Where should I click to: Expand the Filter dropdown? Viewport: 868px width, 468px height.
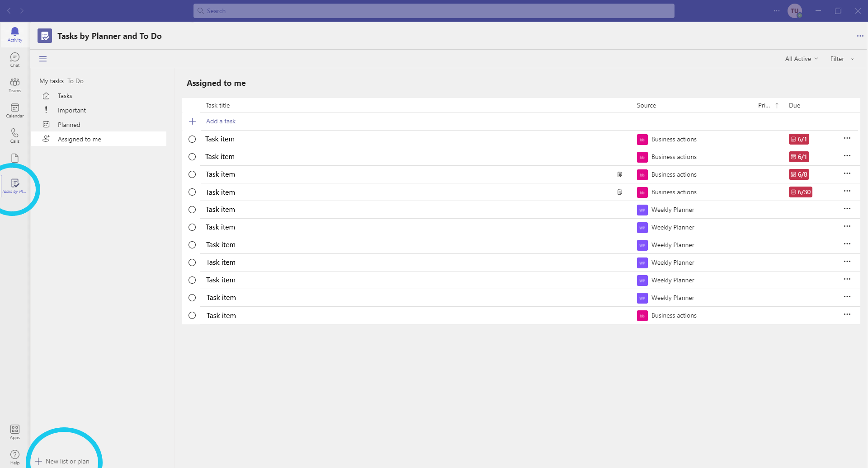coord(840,59)
